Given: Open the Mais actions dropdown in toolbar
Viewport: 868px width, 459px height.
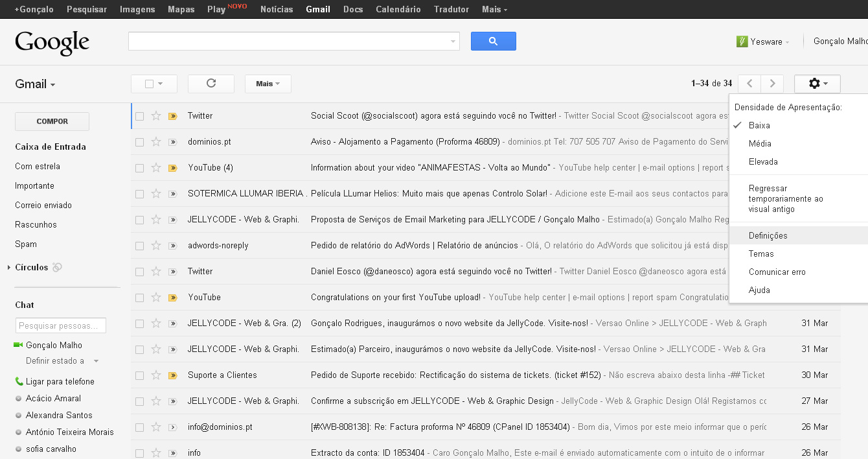Looking at the screenshot, I should click(x=268, y=84).
